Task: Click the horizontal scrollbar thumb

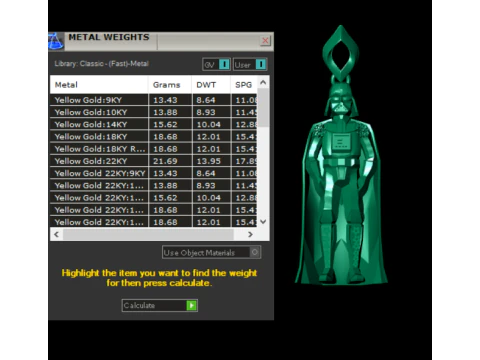Action: click(x=148, y=234)
